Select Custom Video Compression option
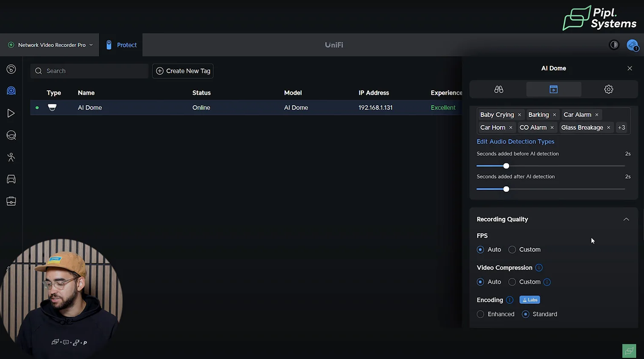This screenshot has width=644, height=359. pyautogui.click(x=512, y=282)
